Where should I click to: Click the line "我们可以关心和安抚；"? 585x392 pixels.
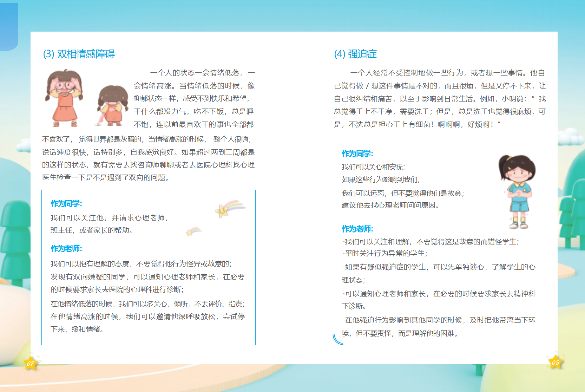tap(374, 167)
